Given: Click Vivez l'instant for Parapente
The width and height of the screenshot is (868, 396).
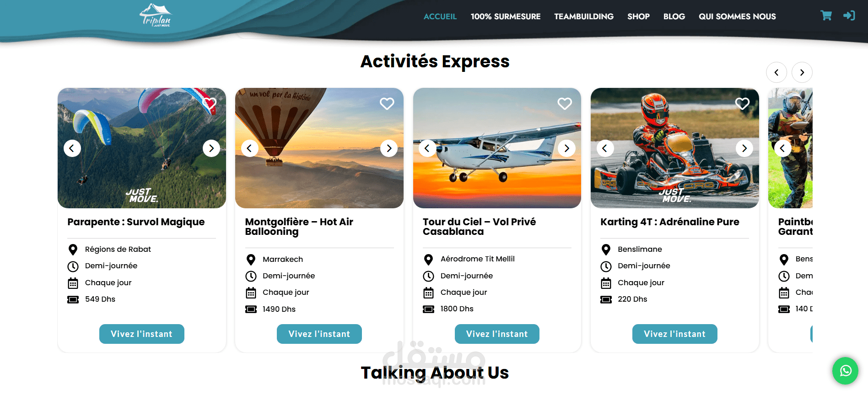Looking at the screenshot, I should click(142, 334).
